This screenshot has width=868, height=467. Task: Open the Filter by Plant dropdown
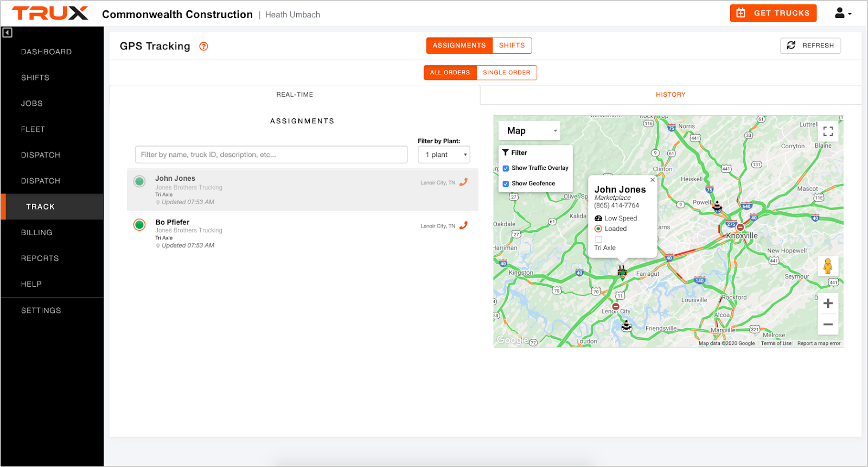444,155
